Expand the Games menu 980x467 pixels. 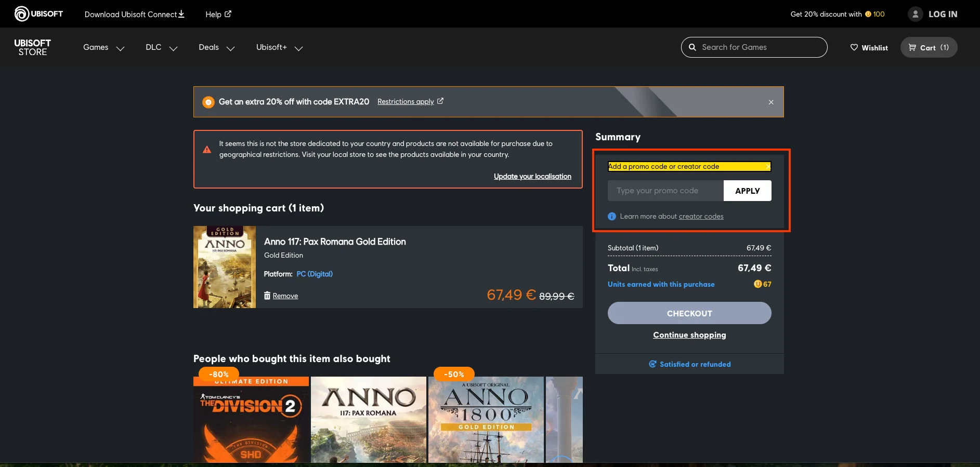point(104,47)
